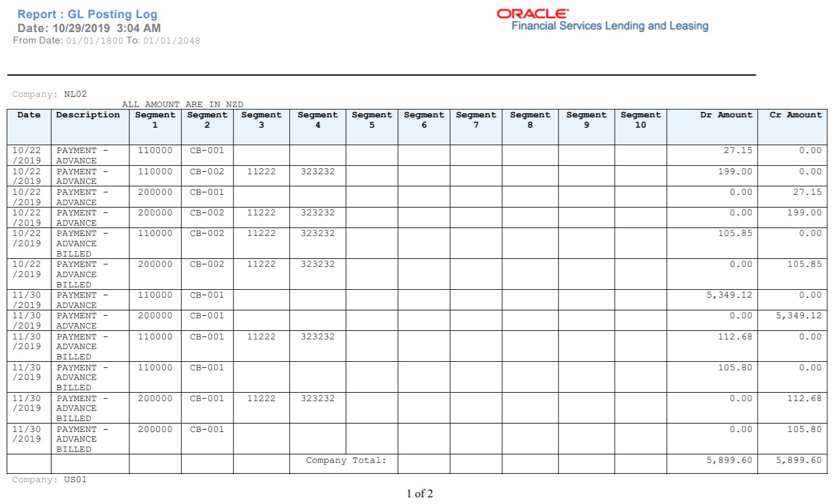Click the Cr amount 105.85

(805, 264)
